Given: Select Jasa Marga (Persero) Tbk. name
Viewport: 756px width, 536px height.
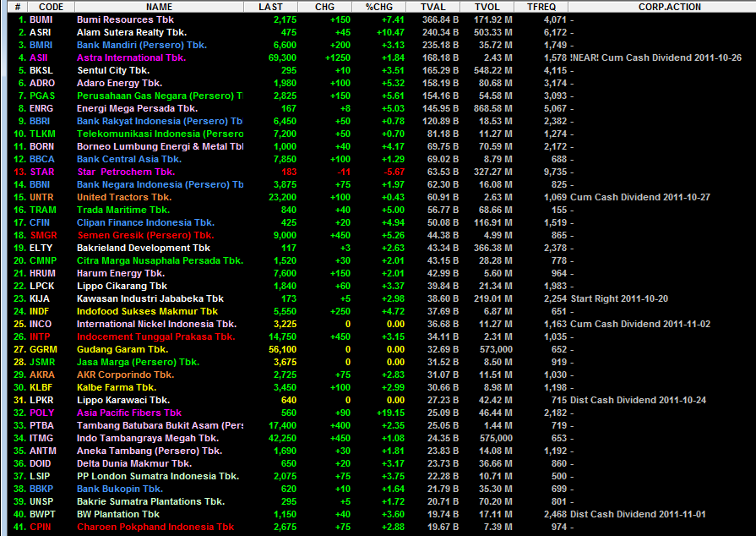Looking at the screenshot, I should [138, 363].
